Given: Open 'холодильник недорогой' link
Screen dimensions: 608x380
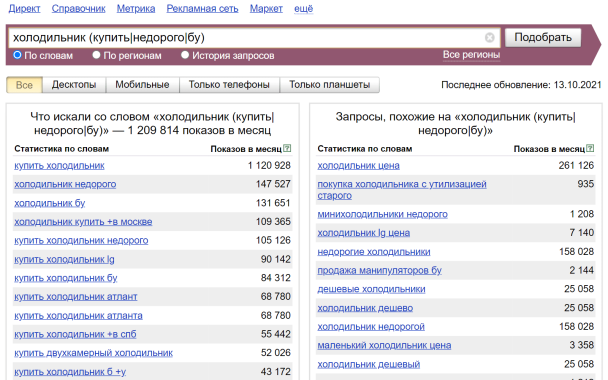Looking at the screenshot, I should 371,327.
